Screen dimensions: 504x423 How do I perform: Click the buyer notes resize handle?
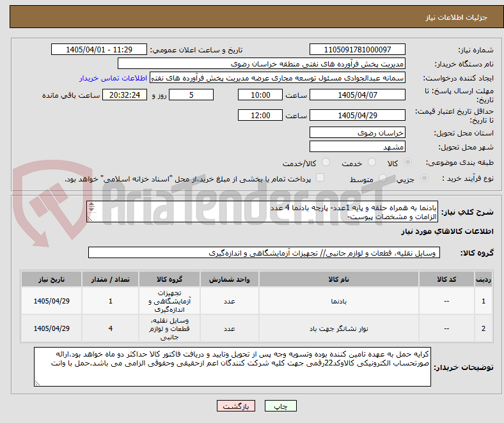[x=37, y=383]
